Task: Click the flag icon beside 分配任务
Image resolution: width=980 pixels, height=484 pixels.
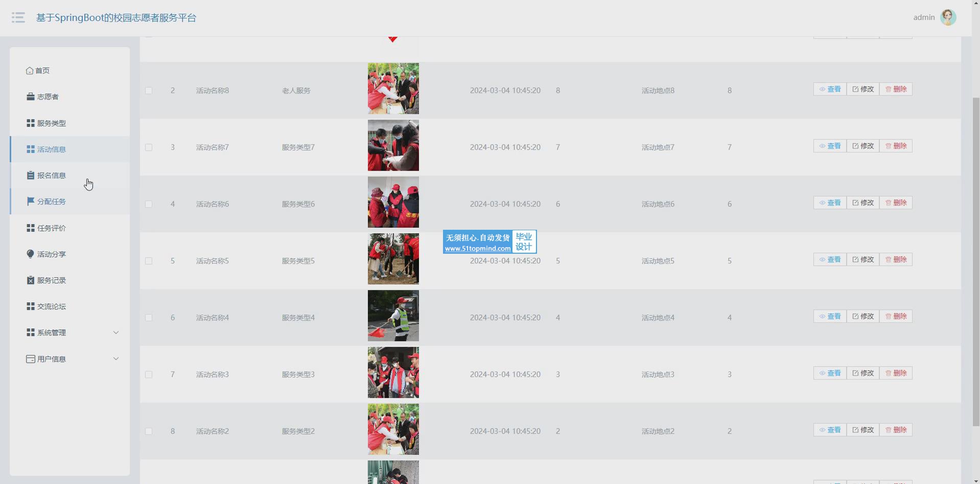Action: point(31,201)
